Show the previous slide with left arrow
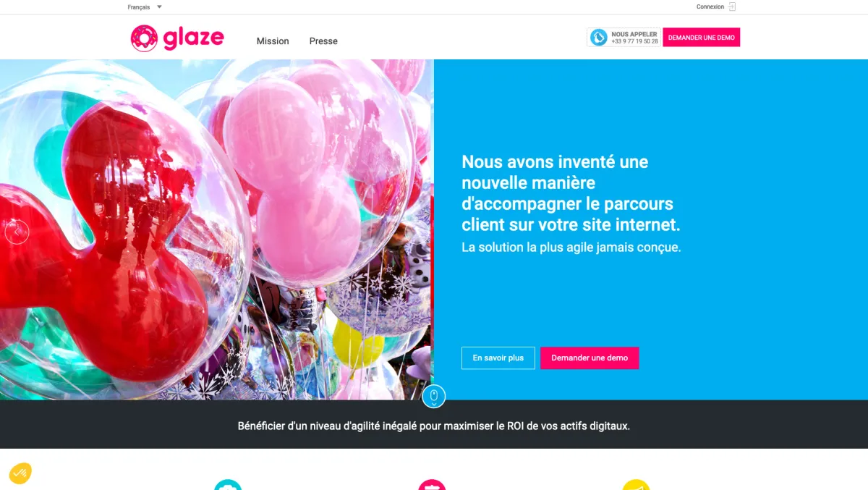 (17, 232)
